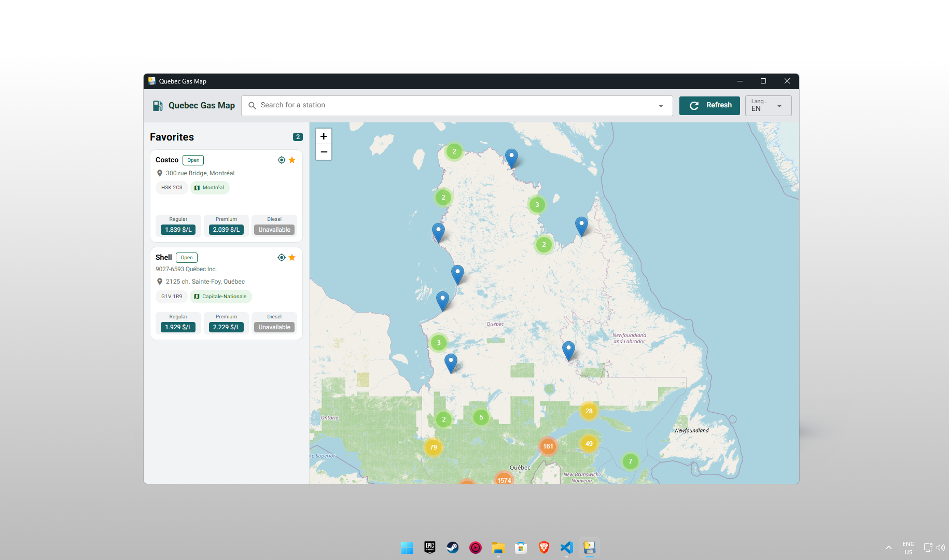Image resolution: width=949 pixels, height=560 pixels.
Task: Click the Shell Open status badge
Action: click(187, 258)
